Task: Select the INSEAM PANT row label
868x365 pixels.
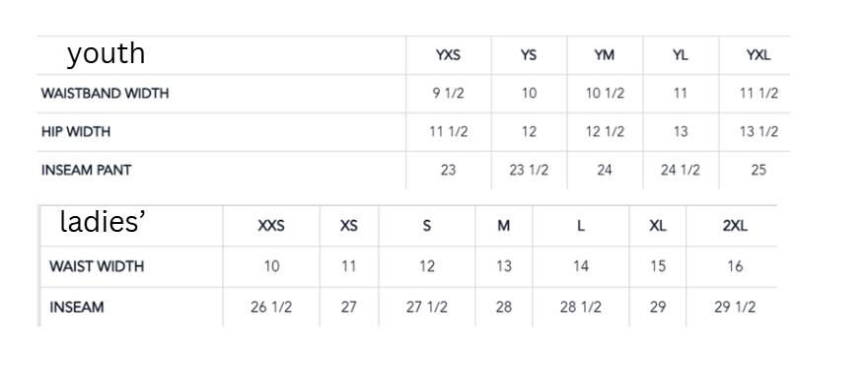Action: (87, 170)
